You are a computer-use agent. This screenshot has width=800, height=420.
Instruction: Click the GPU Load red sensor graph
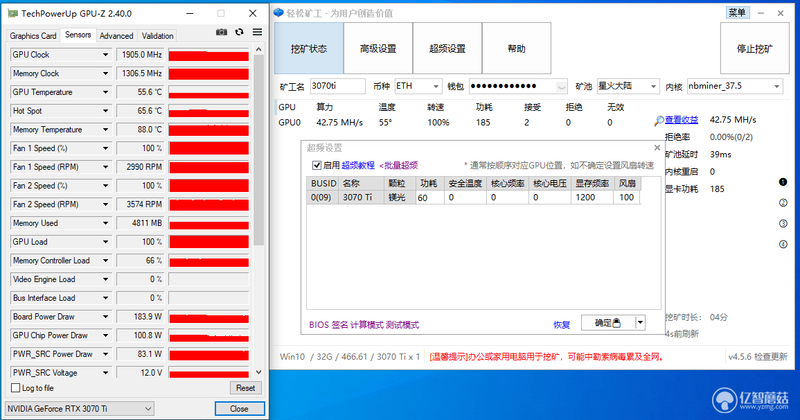pos(209,242)
